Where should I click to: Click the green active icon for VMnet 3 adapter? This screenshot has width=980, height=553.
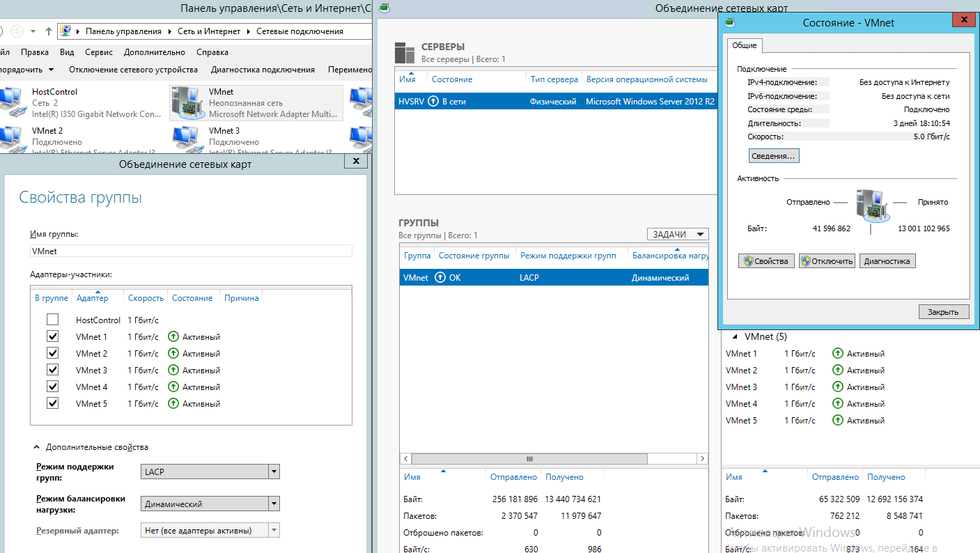pyautogui.click(x=173, y=371)
